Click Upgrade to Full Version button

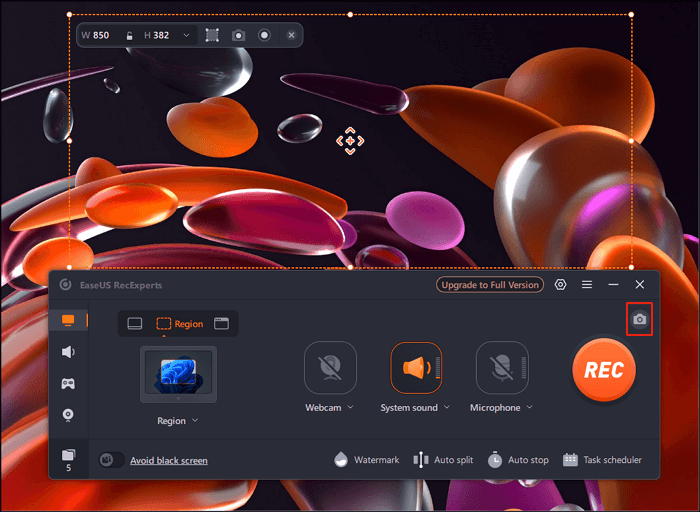490,285
